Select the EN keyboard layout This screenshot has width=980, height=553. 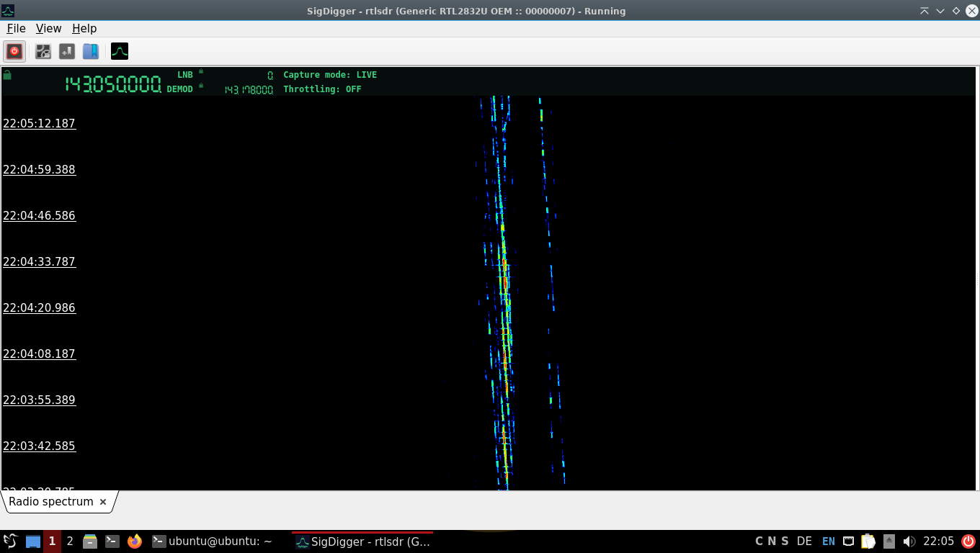tap(829, 541)
